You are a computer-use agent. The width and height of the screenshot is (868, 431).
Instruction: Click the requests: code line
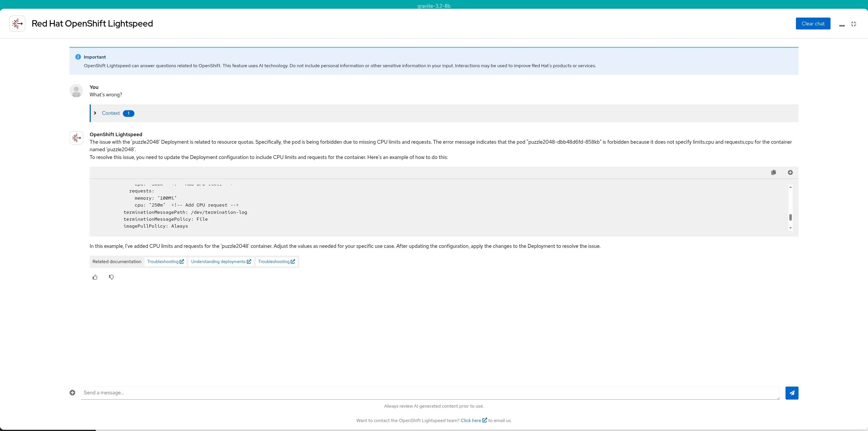pyautogui.click(x=142, y=191)
